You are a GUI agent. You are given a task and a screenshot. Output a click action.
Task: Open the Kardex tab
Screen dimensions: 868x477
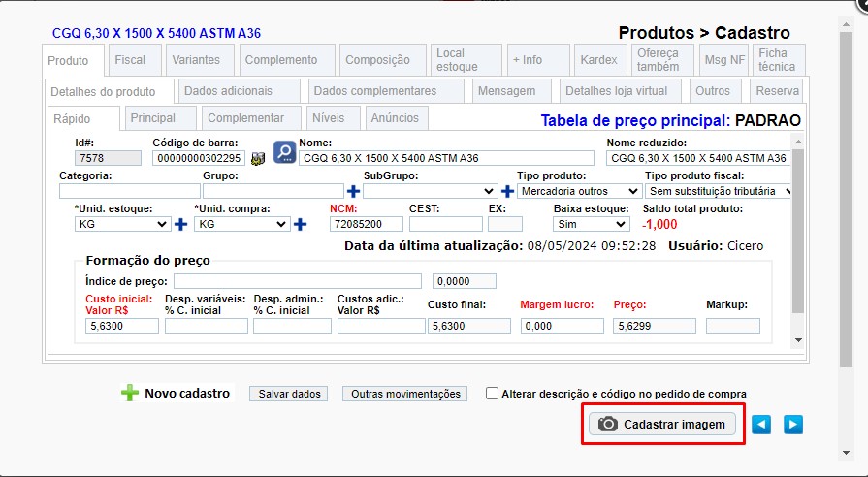click(x=599, y=60)
